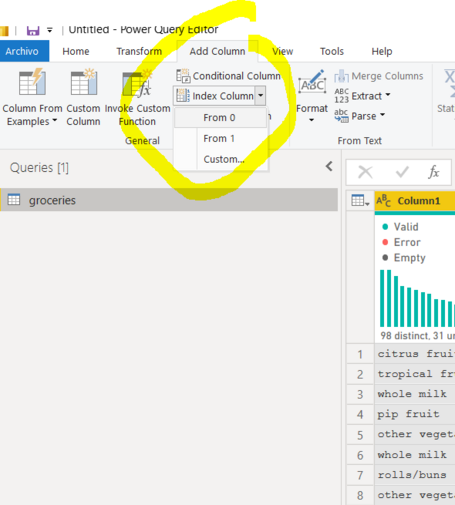Click the Format ABC icon
This screenshot has height=505, width=455.
312,83
